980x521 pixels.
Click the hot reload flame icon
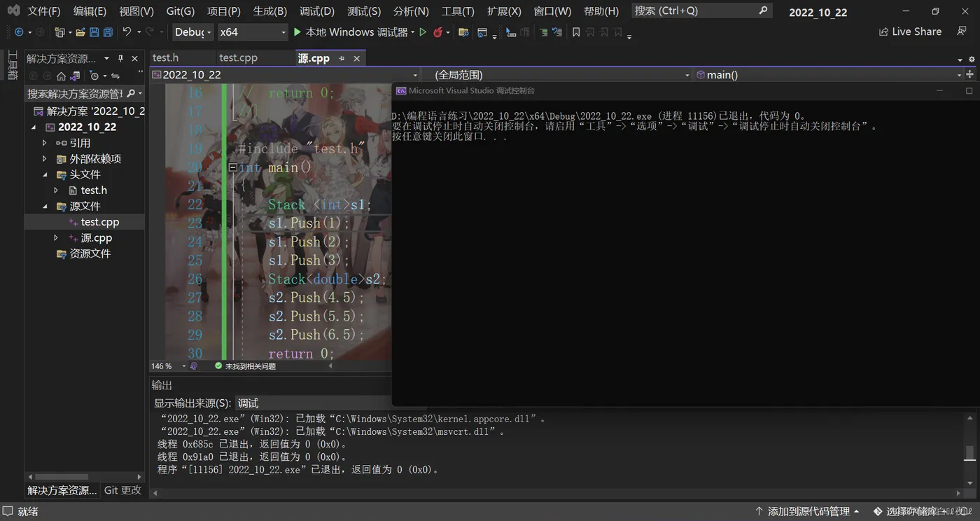click(x=438, y=32)
